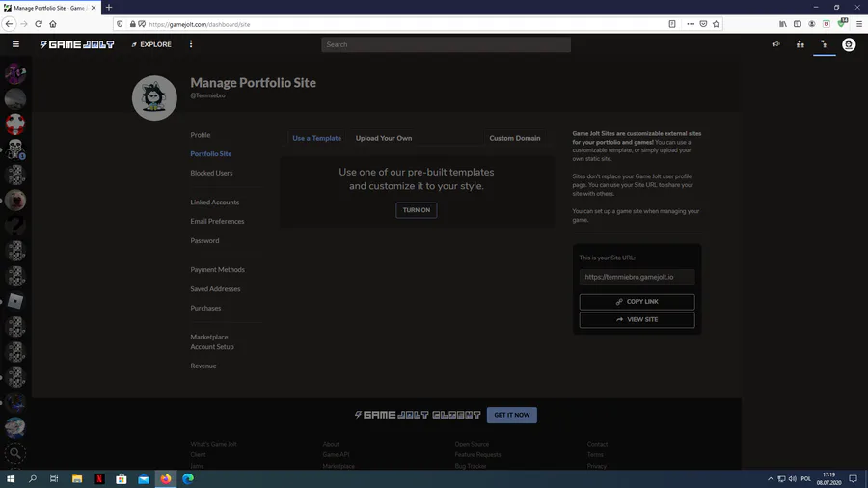Open the Contact footer link

(597, 444)
